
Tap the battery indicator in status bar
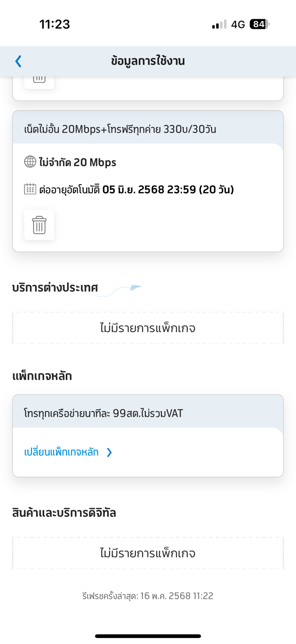[260, 24]
